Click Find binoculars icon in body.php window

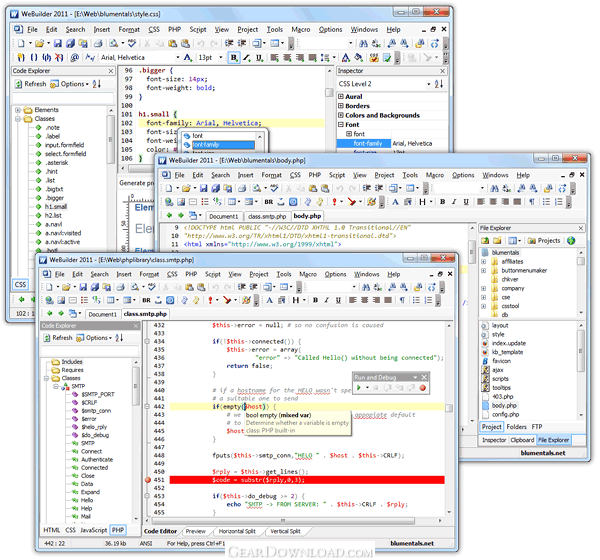tap(494, 188)
